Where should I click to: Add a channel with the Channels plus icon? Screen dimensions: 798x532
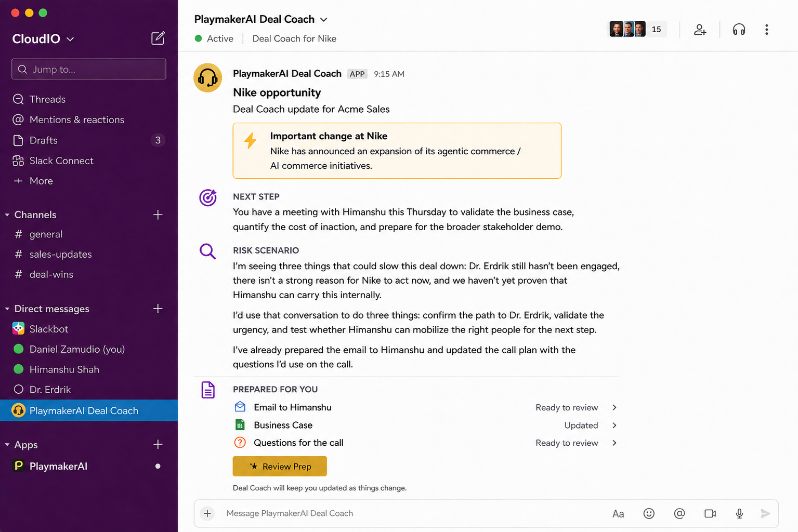[x=158, y=215]
